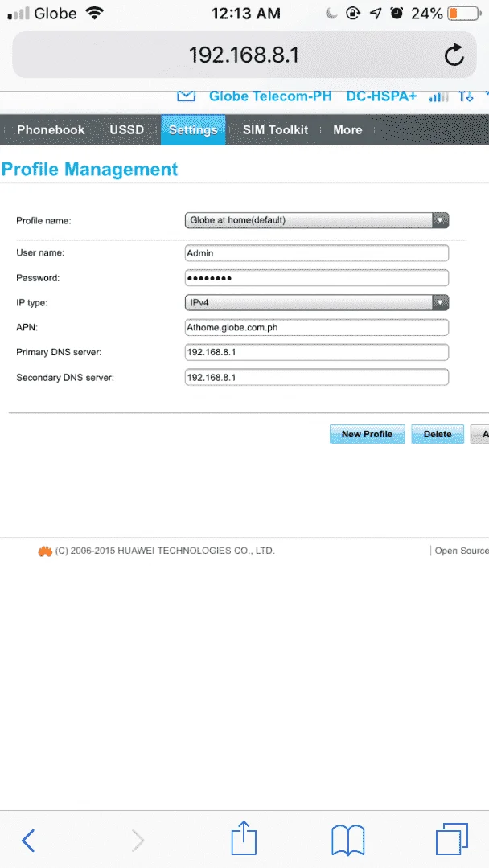Click the Password field

[x=317, y=278]
